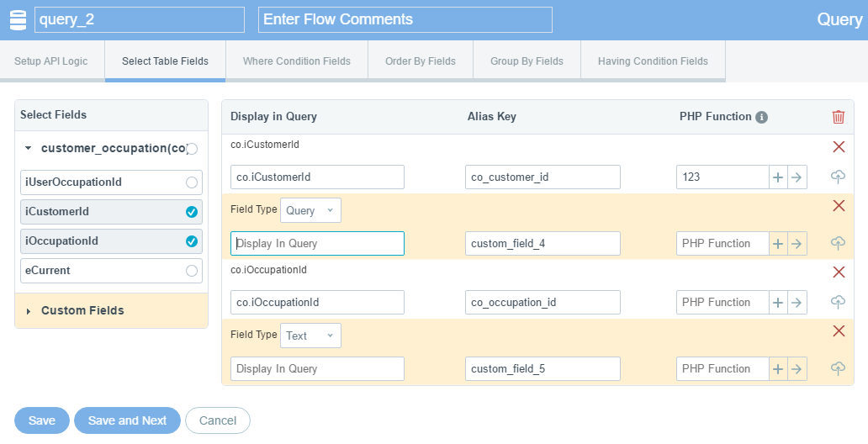The image size is (868, 444).
Task: Click the Cancel button
Action: tap(218, 420)
